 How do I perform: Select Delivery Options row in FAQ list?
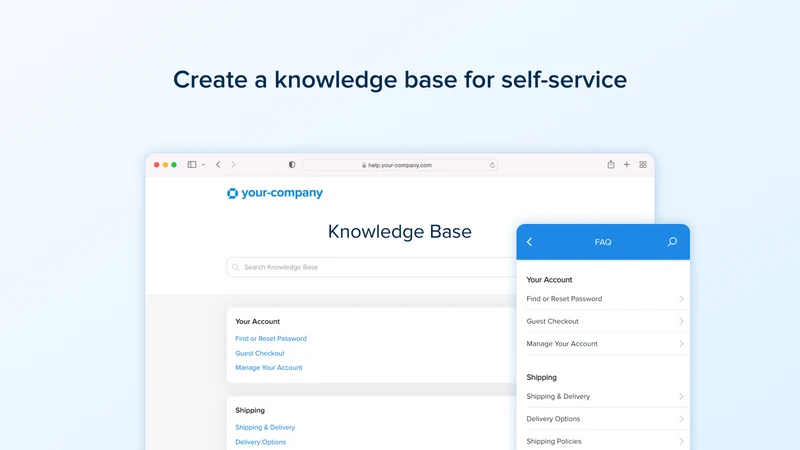[x=605, y=419]
